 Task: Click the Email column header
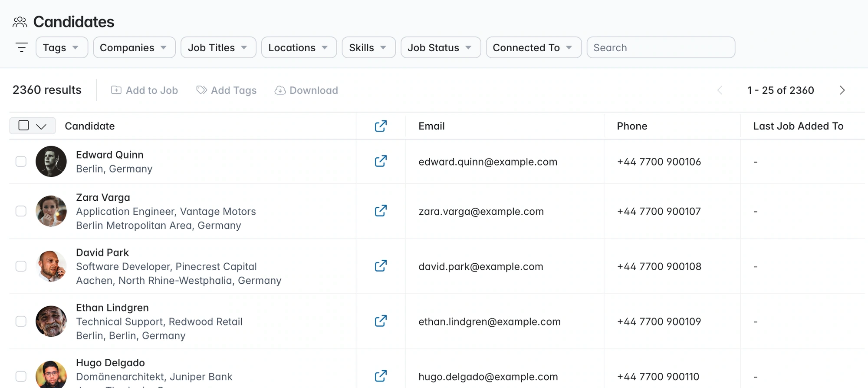(x=431, y=126)
